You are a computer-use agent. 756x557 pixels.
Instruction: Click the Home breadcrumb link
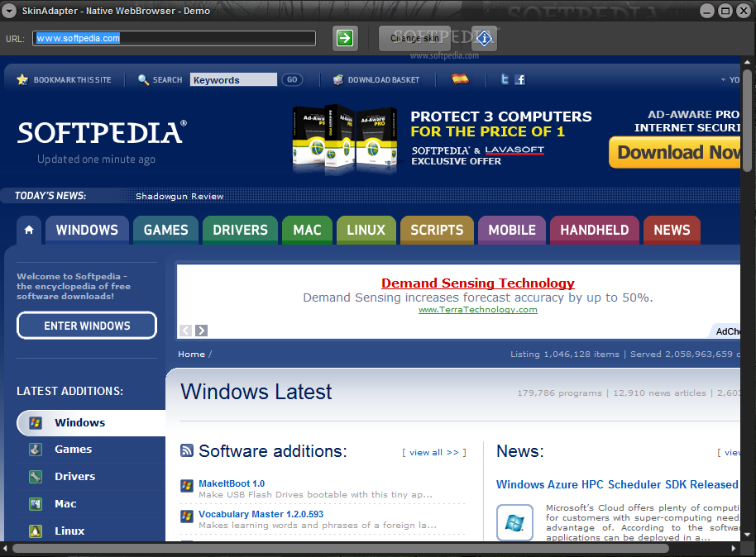[191, 355]
